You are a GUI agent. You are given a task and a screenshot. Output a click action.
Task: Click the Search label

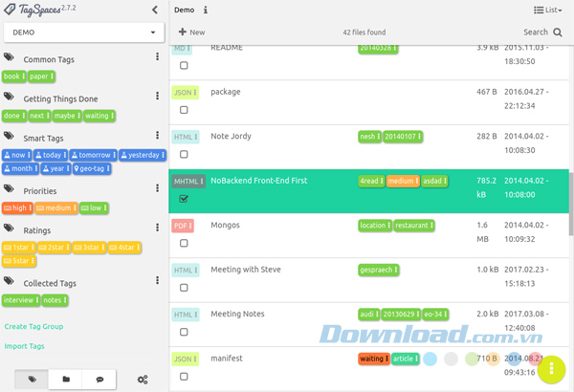point(536,33)
